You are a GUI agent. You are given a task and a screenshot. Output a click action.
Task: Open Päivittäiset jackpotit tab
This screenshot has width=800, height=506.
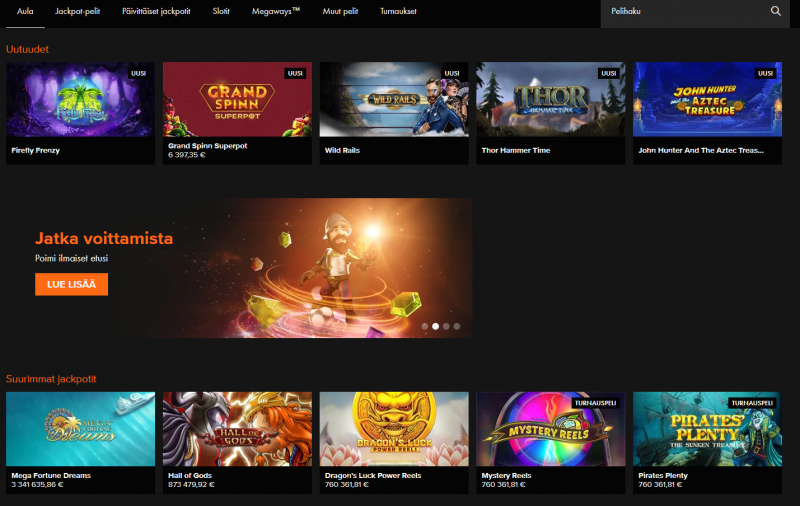click(156, 11)
